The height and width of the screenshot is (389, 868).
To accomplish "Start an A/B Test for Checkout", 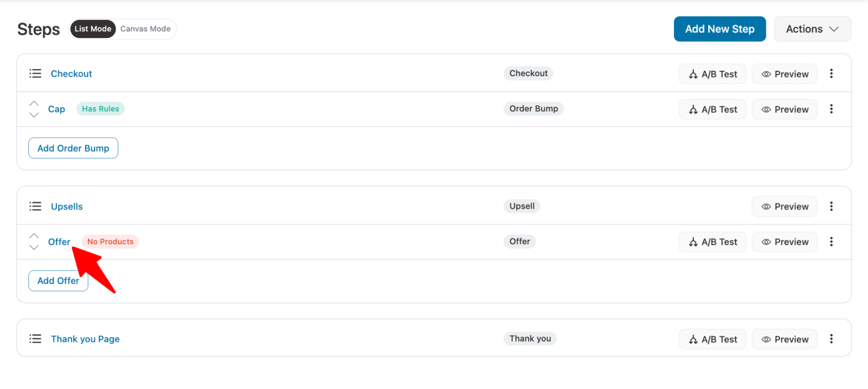I will (712, 74).
